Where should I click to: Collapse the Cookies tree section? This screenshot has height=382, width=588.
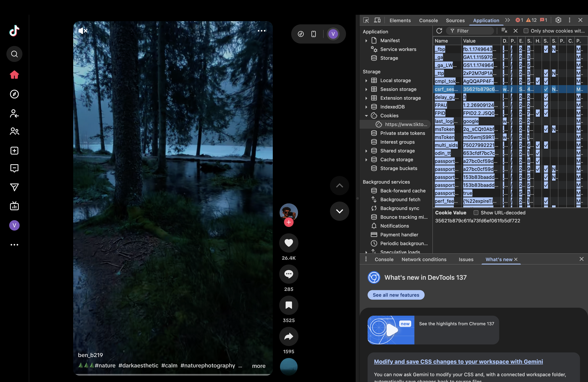pos(366,116)
